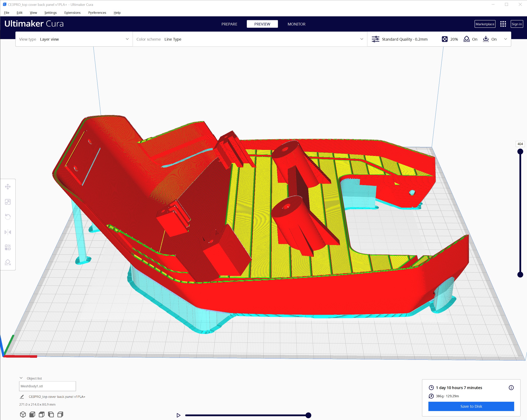
Task: Open the Color scheme dropdown
Action: tap(249, 39)
